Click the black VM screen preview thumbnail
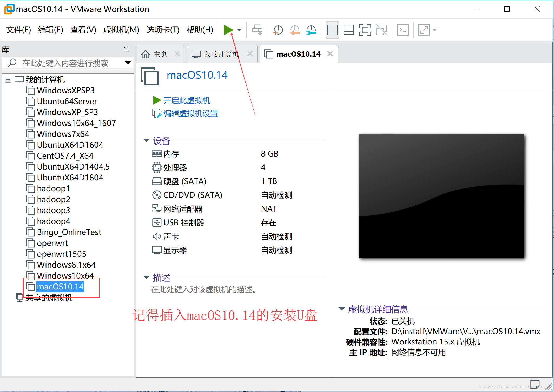554x392 pixels. (441, 196)
